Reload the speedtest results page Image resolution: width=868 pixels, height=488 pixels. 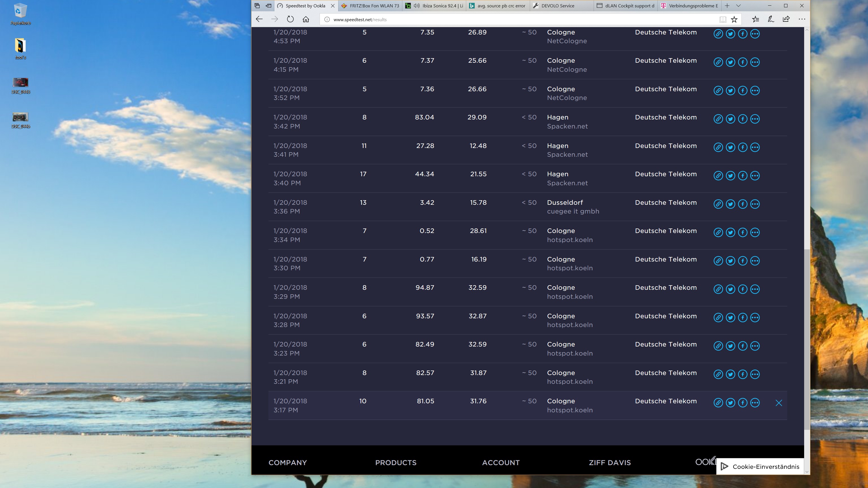290,19
